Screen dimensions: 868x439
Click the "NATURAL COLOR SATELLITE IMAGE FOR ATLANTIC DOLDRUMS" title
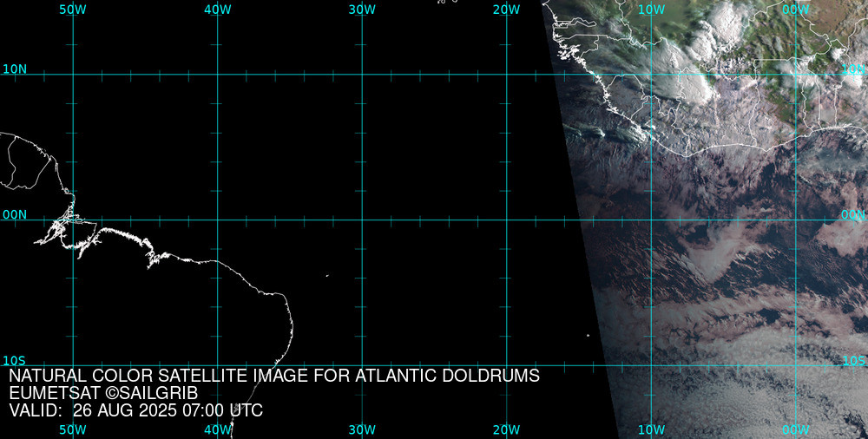click(274, 376)
